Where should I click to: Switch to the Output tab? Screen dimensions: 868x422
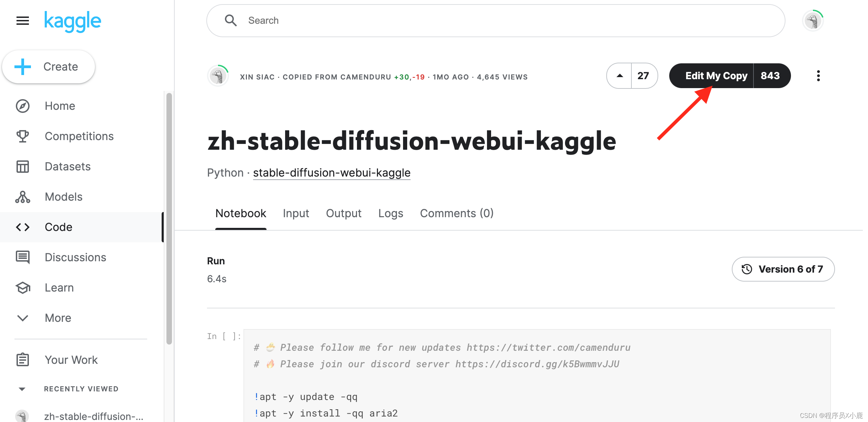(344, 213)
